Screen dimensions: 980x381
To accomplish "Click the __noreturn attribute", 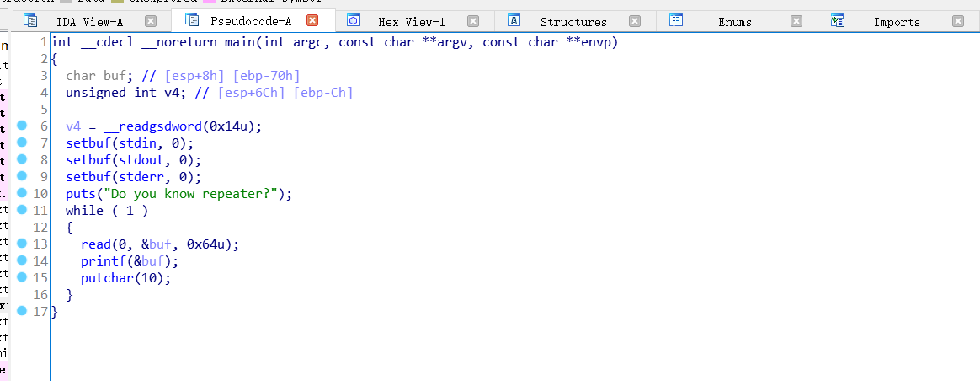I will [179, 42].
